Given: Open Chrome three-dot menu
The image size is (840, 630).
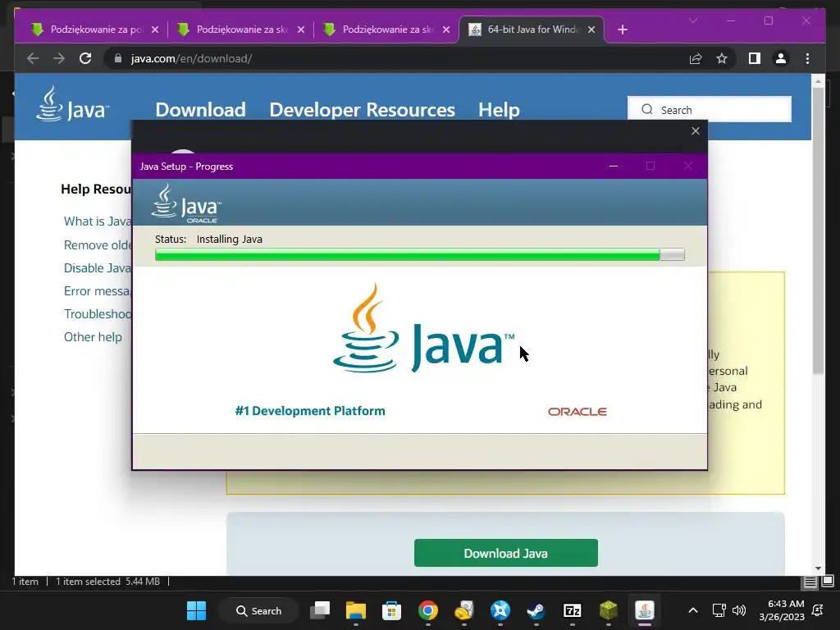Looking at the screenshot, I should 807,58.
